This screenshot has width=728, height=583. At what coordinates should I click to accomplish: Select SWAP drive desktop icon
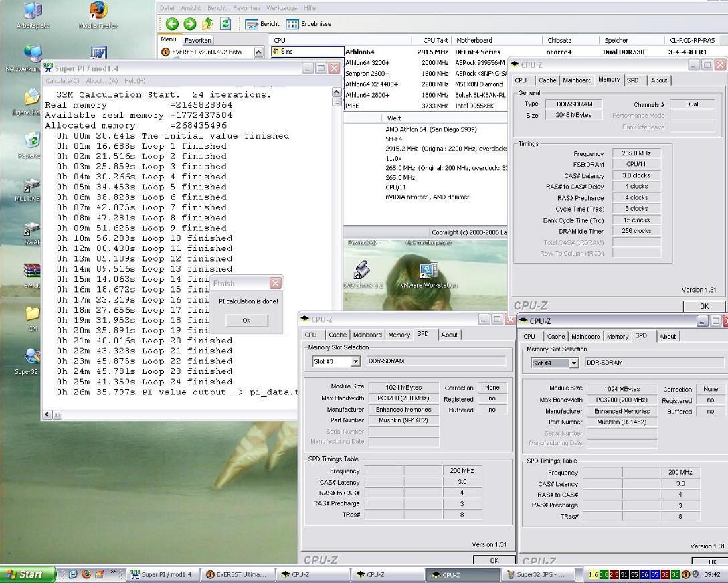click(31, 233)
